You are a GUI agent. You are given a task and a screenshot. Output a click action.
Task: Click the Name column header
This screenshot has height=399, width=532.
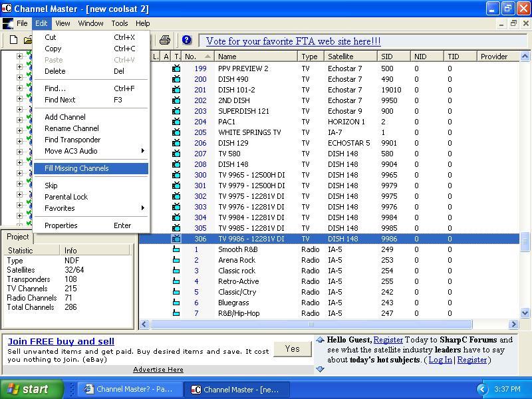256,57
